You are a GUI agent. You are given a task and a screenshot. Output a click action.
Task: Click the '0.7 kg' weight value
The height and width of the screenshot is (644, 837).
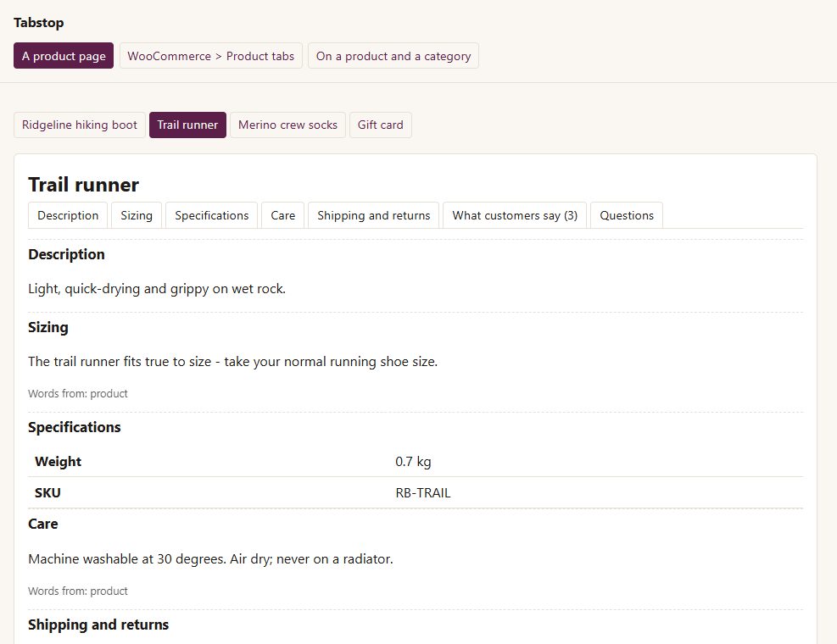click(x=413, y=462)
